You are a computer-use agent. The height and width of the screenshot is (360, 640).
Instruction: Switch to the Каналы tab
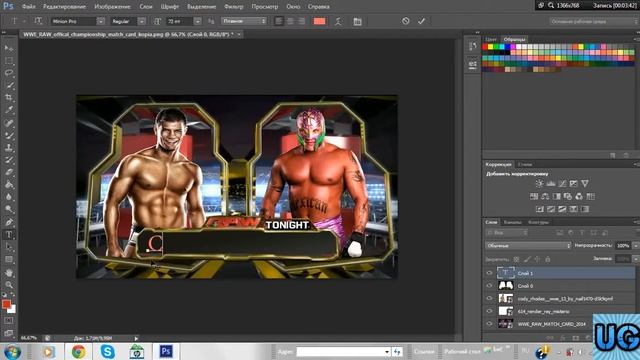coord(513,222)
